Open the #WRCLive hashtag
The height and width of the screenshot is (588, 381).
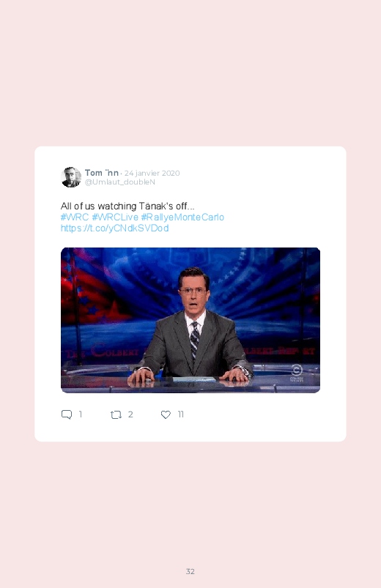(x=115, y=217)
